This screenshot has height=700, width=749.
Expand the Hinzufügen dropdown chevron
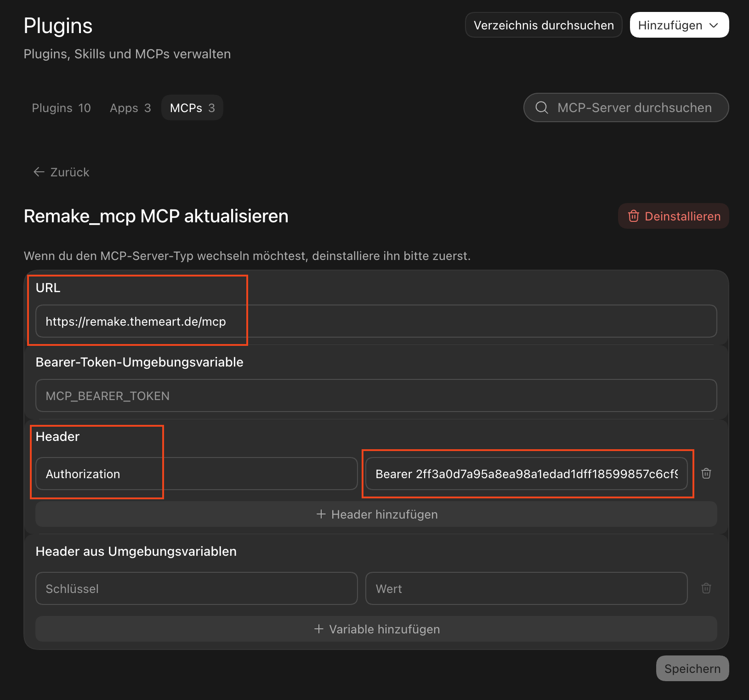(x=714, y=25)
